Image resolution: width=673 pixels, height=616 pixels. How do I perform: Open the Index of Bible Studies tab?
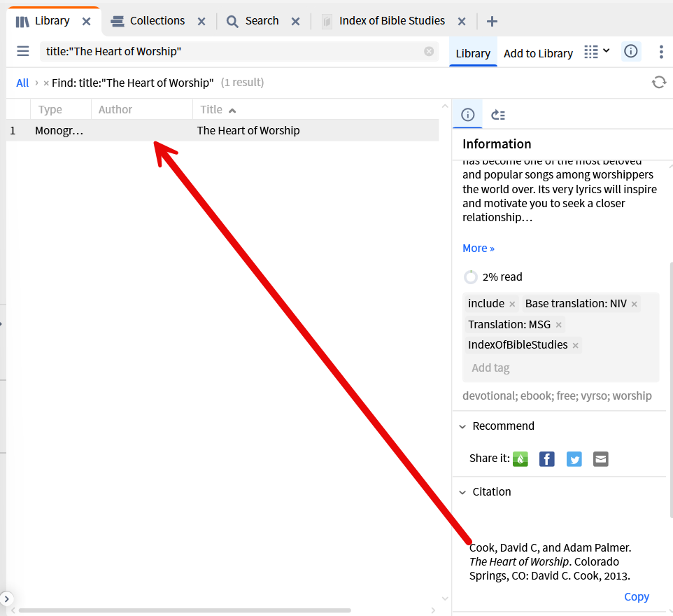point(383,21)
